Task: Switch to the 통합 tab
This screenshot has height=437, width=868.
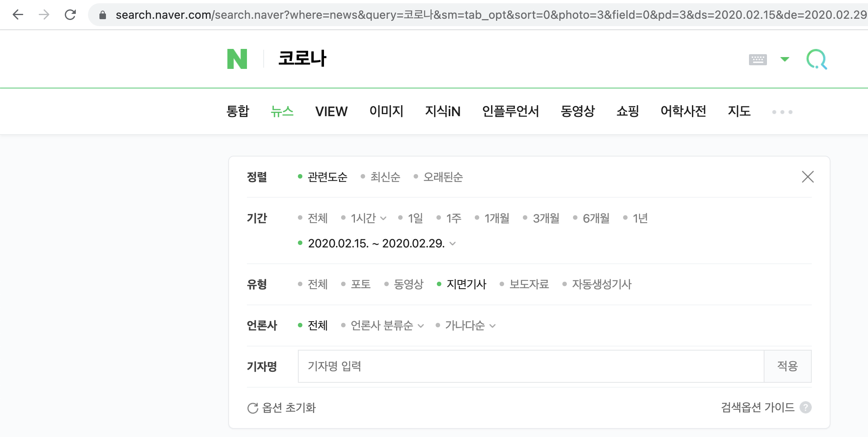Action: (x=238, y=111)
